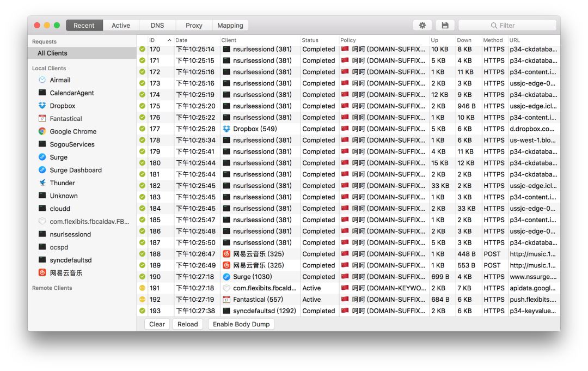Click the save disk icon in toolbar

[x=445, y=25]
